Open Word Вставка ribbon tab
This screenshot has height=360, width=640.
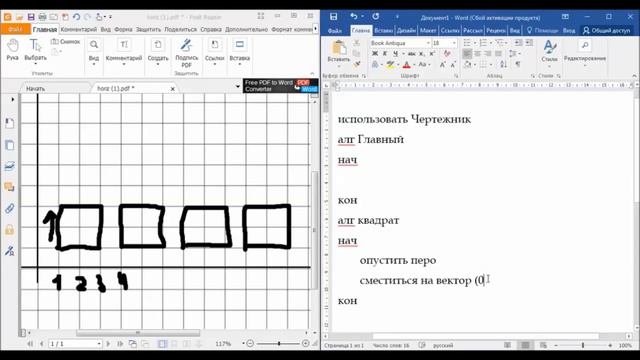point(383,31)
